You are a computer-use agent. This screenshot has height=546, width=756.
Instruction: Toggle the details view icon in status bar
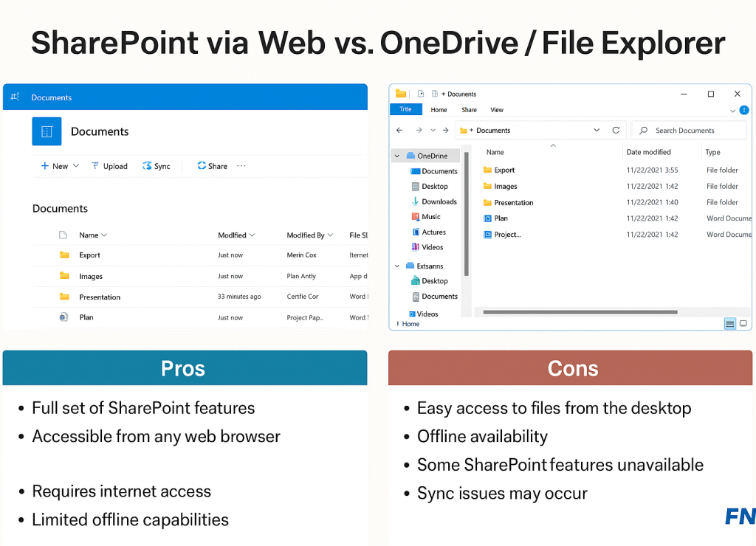pyautogui.click(x=729, y=323)
